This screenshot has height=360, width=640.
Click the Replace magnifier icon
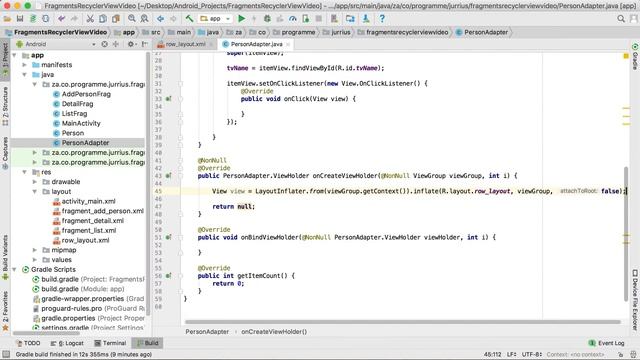(x=144, y=19)
